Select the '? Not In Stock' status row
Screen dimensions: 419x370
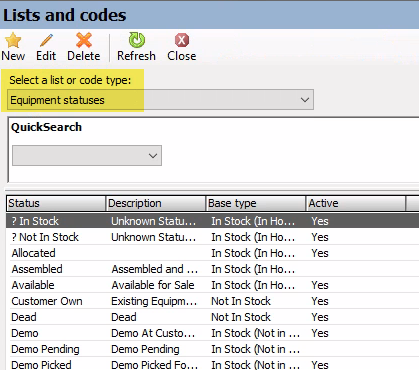click(x=213, y=237)
